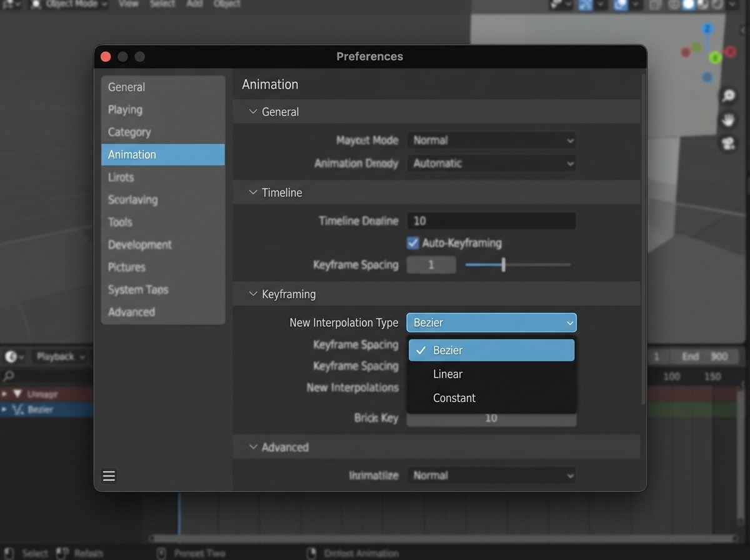Click the blue Z axis gizmo handle
750x560 pixels.
[707, 29]
